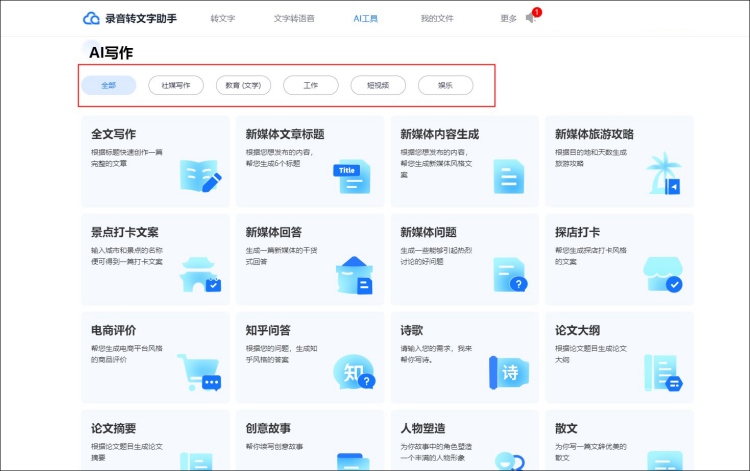Click the palm tree icon in 新媒体旅游攻略
Screen dimensions: 750x471
663,173
